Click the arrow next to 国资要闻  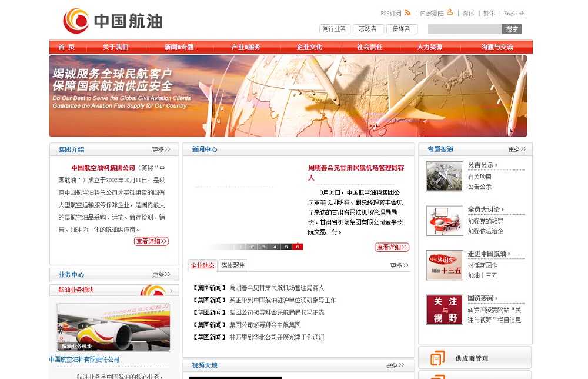496,298
